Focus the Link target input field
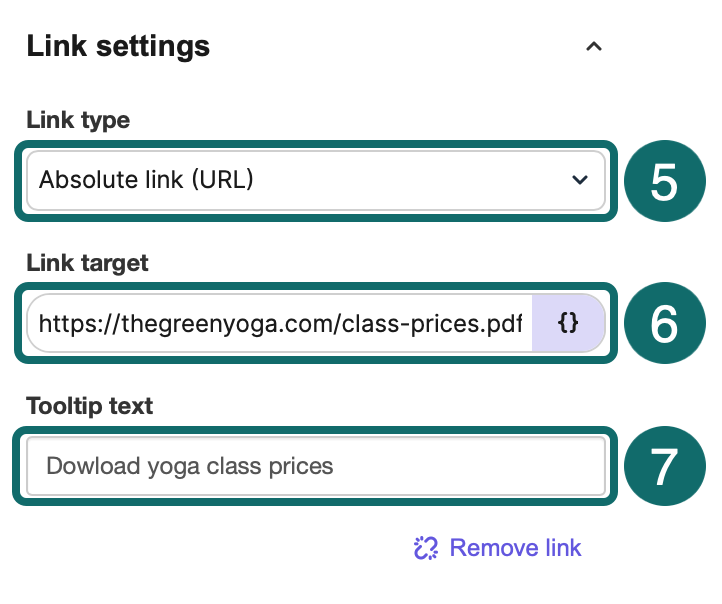Viewport: 722px width, 604px height. (279, 323)
